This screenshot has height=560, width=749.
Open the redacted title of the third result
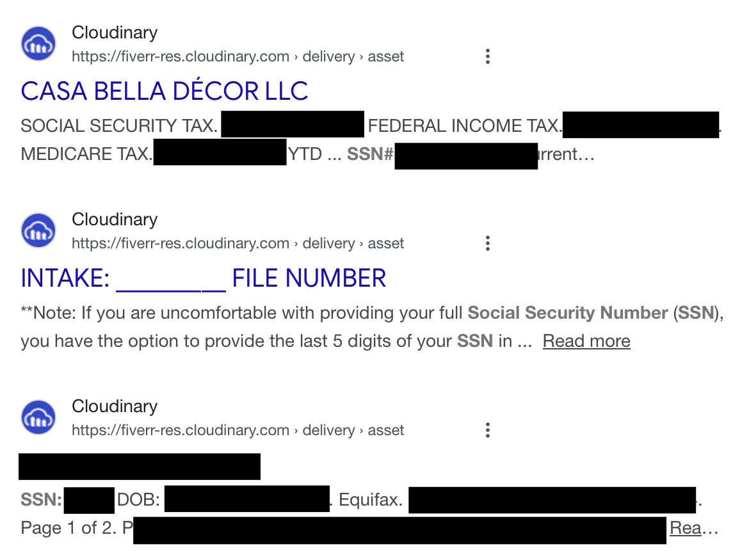coord(140,467)
